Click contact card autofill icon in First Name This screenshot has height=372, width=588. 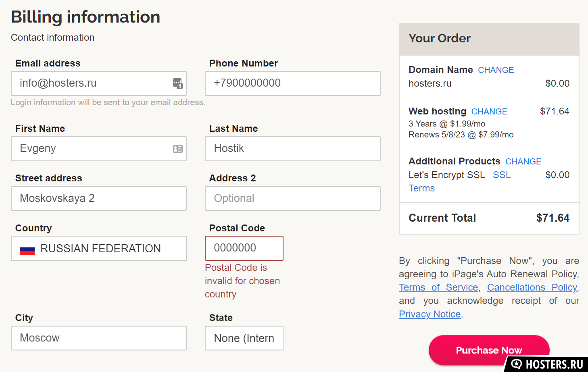pyautogui.click(x=178, y=149)
